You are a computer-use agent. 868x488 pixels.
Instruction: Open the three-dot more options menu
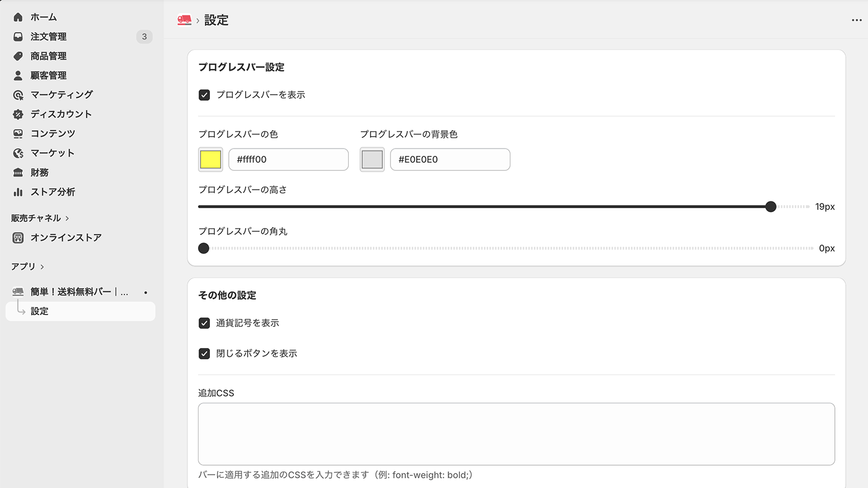[857, 20]
